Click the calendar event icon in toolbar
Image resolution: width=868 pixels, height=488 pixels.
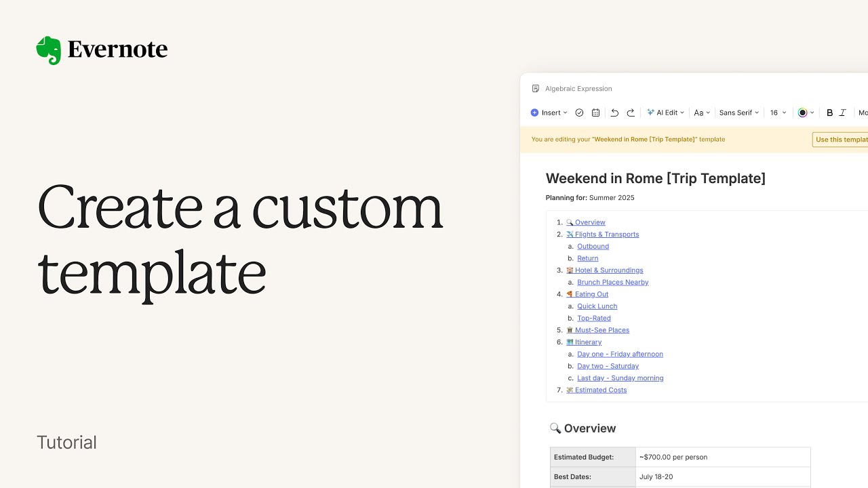[595, 113]
